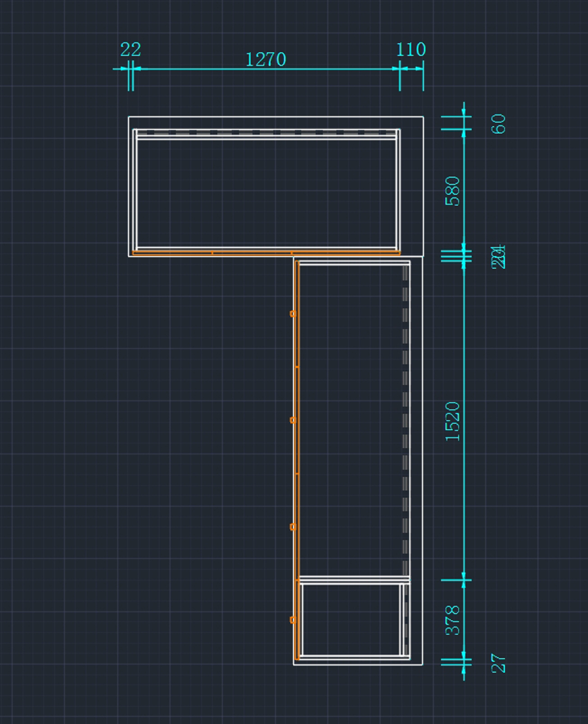
Task: Click inside the small bottom compartment
Action: (x=350, y=620)
